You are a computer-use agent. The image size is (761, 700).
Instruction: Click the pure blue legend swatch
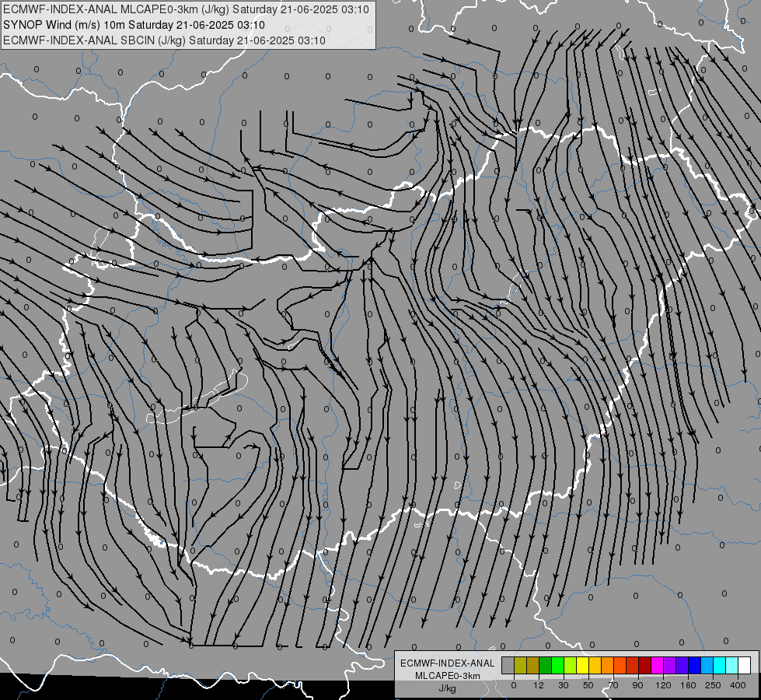click(695, 665)
